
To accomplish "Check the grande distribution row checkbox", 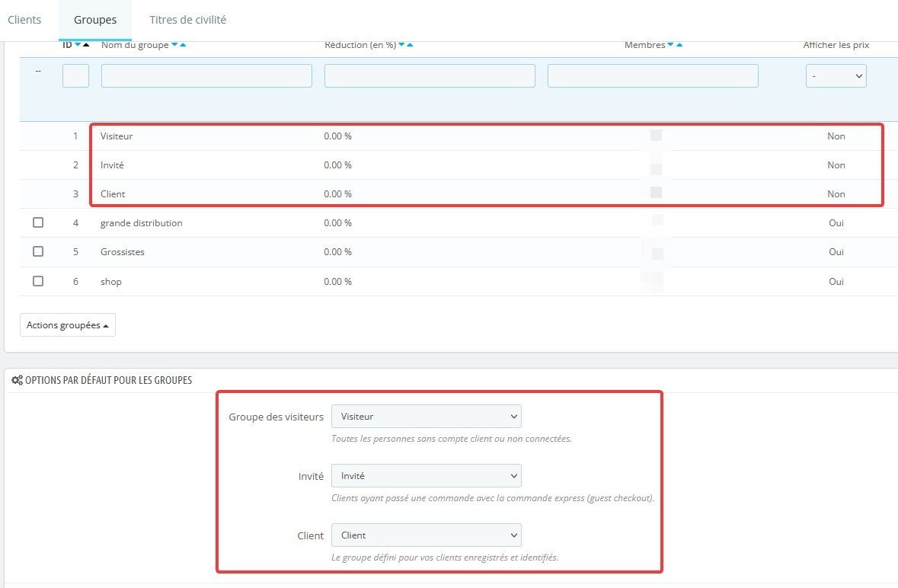I will click(x=38, y=222).
